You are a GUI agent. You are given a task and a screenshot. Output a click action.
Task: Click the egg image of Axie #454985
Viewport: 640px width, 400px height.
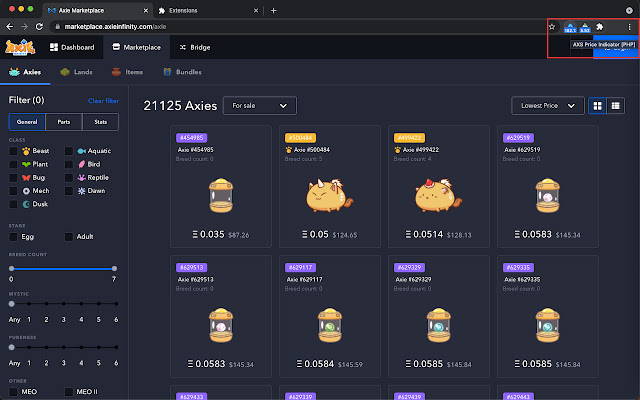pos(221,196)
